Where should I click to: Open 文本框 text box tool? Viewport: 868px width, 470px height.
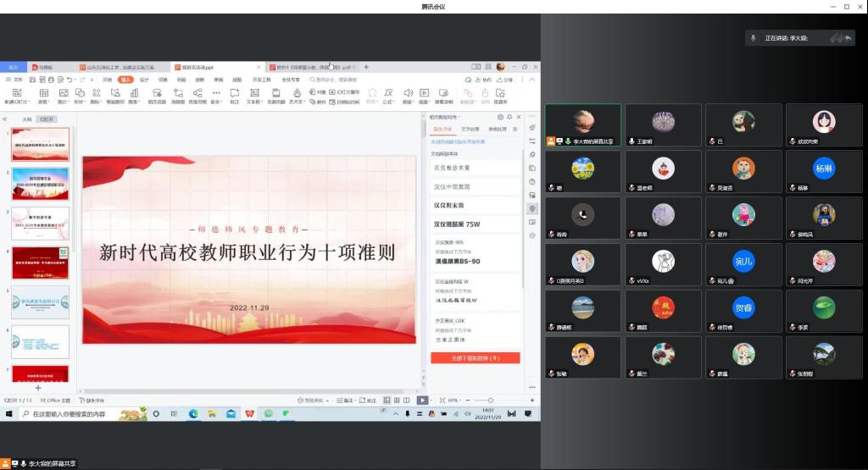click(253, 92)
